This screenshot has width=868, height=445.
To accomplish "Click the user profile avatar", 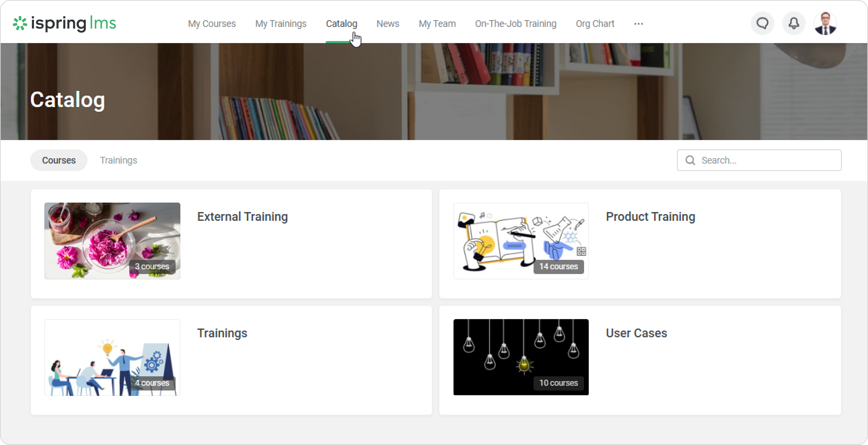I will pos(825,24).
